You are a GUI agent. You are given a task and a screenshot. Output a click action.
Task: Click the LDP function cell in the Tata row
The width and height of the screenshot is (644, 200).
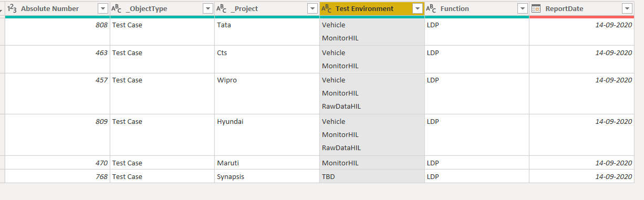(x=476, y=31)
